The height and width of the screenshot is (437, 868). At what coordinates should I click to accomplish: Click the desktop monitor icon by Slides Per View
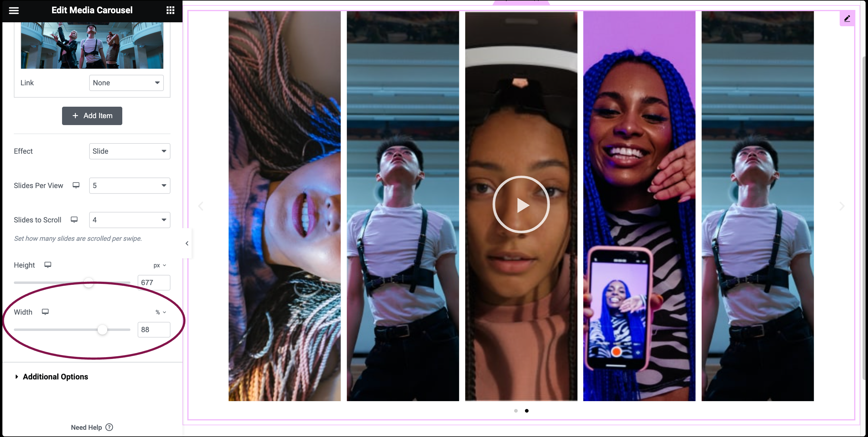point(76,185)
